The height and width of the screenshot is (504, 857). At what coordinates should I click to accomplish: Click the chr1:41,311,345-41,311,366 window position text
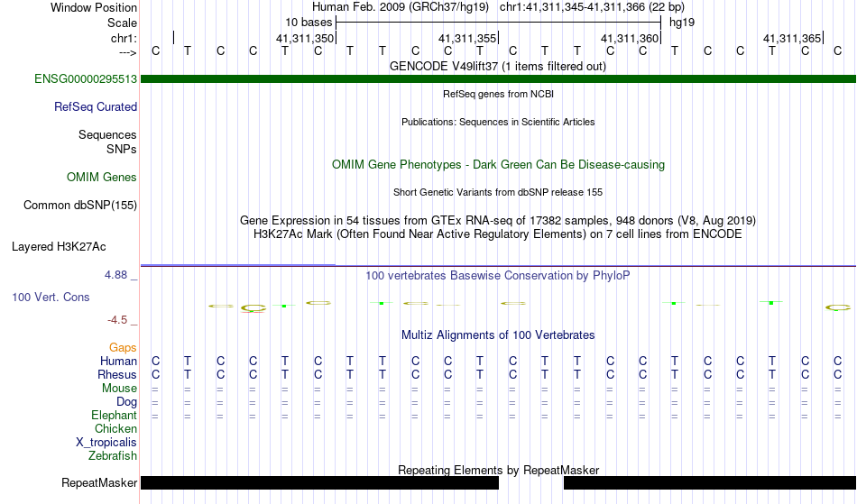click(592, 7)
